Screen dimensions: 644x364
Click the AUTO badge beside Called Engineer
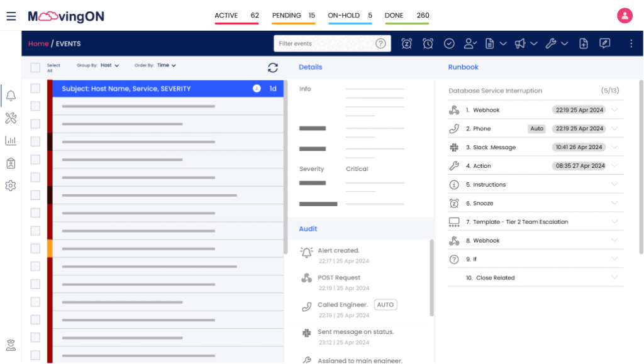[386, 305]
